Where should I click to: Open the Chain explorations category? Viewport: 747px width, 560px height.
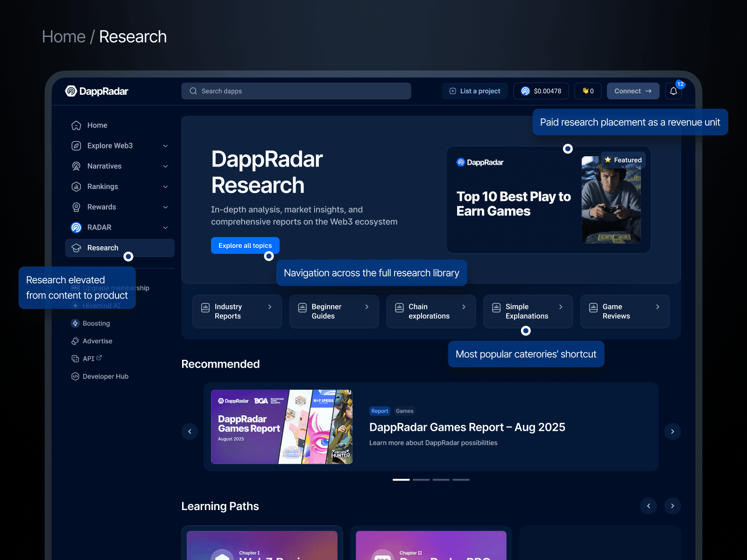pos(431,311)
